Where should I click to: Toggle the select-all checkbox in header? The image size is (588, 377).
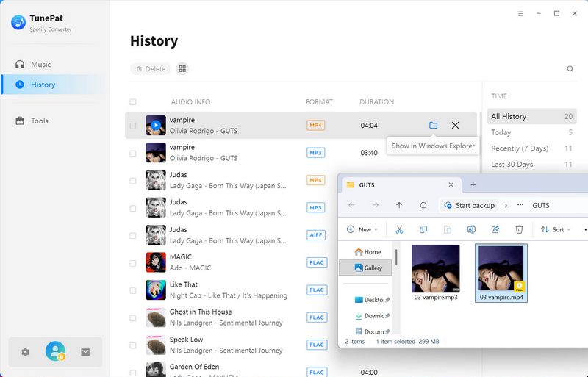(x=133, y=102)
